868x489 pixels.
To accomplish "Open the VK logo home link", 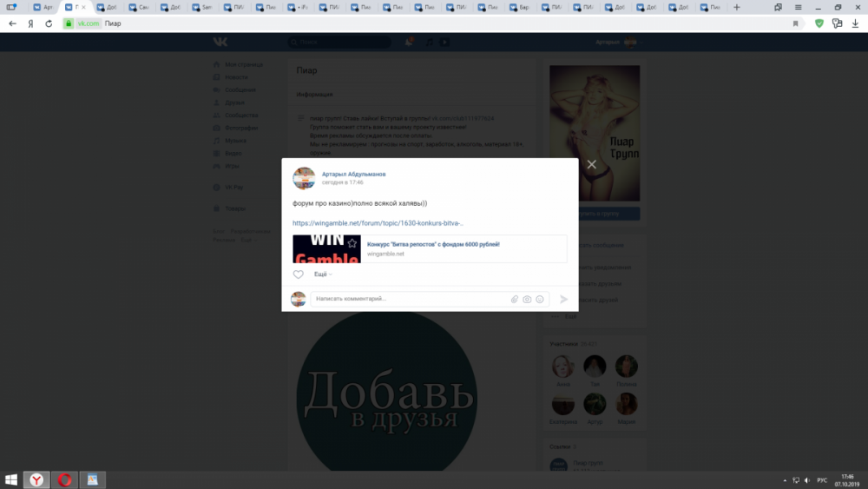I will coord(220,42).
